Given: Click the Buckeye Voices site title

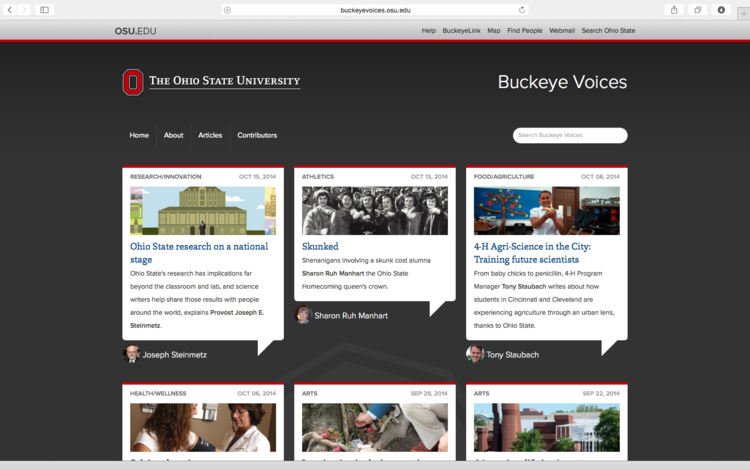Looking at the screenshot, I should tap(562, 82).
